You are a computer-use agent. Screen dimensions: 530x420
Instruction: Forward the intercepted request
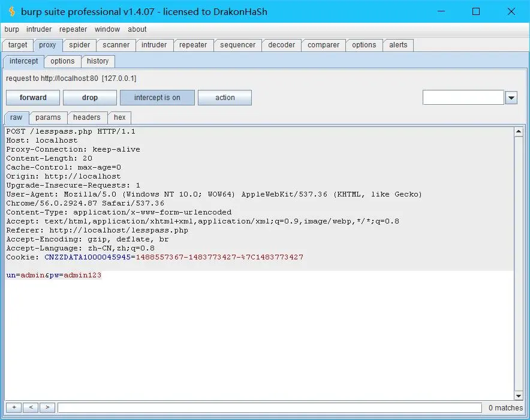click(x=33, y=98)
